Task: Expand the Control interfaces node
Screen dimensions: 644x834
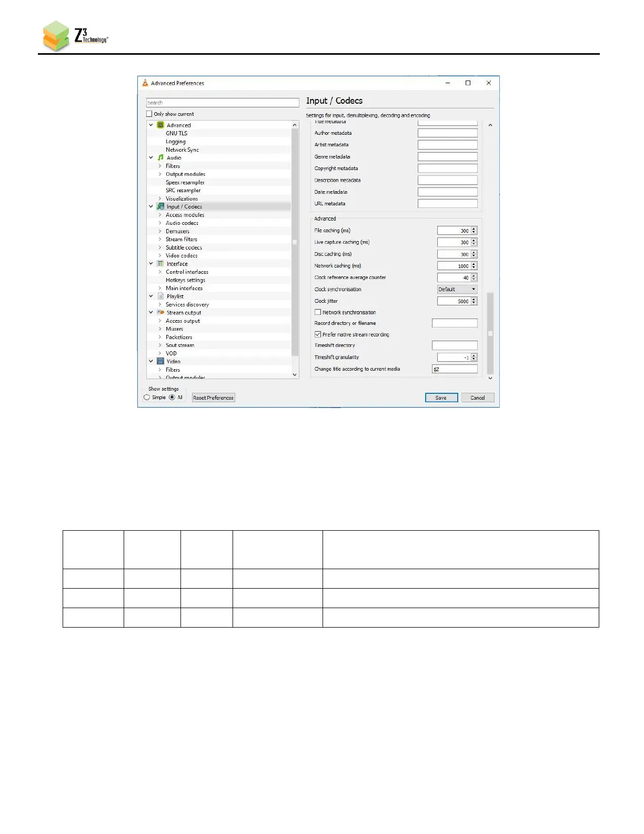Action: point(160,272)
